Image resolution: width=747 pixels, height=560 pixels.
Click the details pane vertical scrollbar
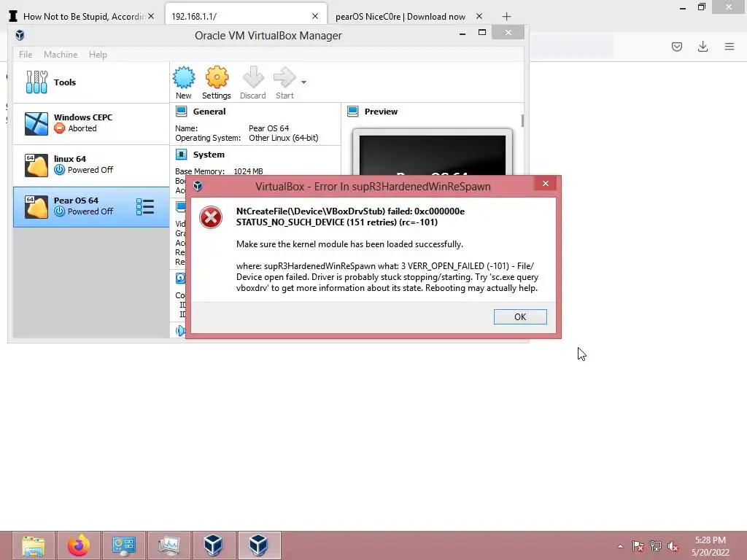pos(522,120)
